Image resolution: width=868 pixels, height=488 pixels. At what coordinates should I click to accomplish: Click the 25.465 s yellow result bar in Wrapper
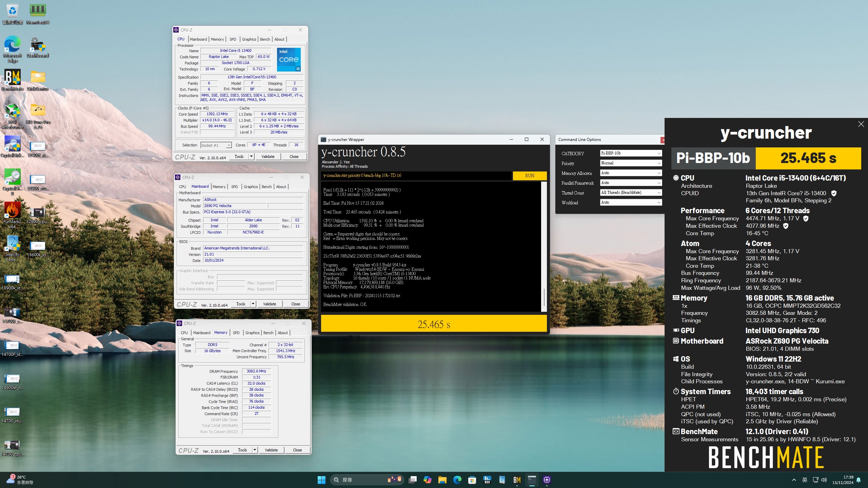click(434, 324)
